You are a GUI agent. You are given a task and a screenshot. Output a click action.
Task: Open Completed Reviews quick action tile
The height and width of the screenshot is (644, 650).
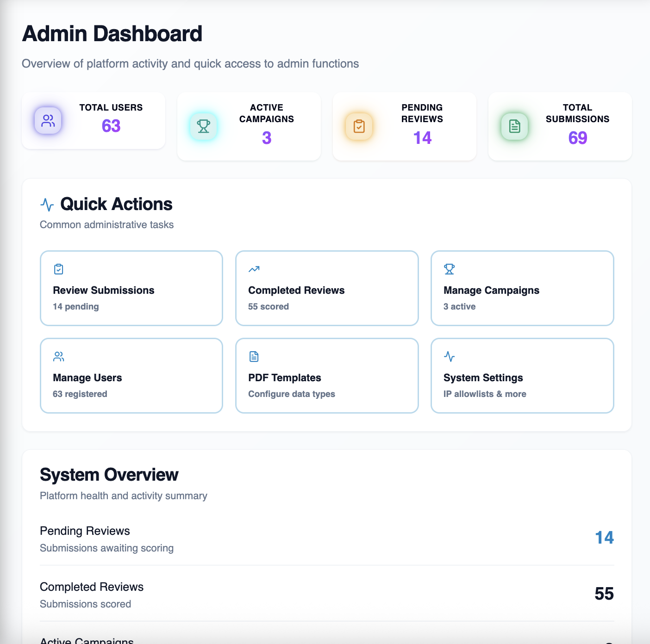tap(327, 288)
